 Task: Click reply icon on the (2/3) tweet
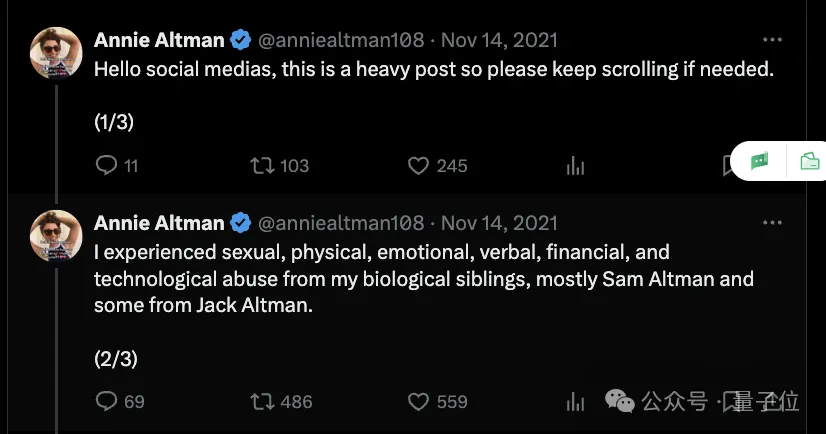106,401
